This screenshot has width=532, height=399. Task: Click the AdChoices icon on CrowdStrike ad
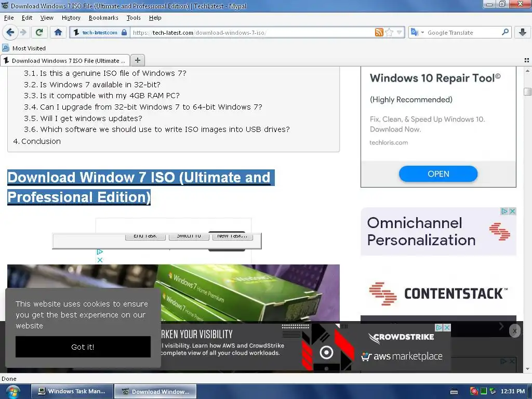click(439, 327)
